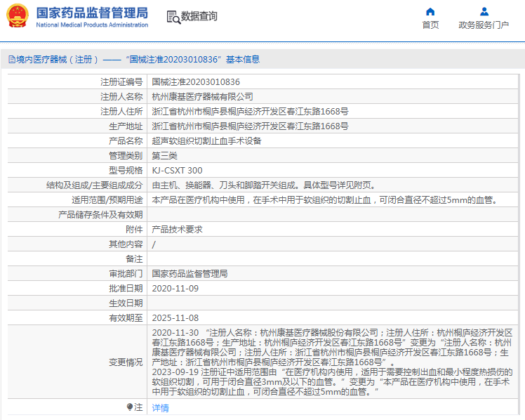Click 国家药品监督管理局 site title
The height and width of the screenshot is (420, 525).
[x=92, y=13]
